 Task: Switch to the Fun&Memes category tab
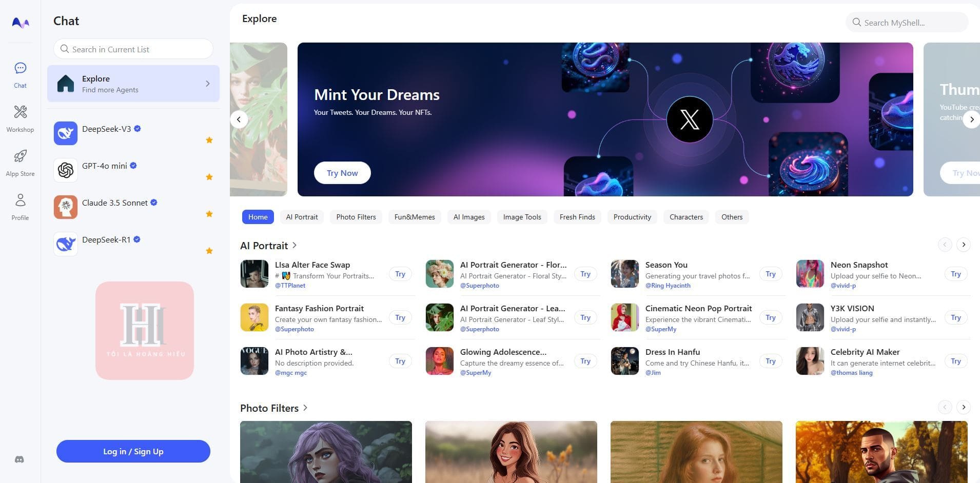tap(414, 217)
